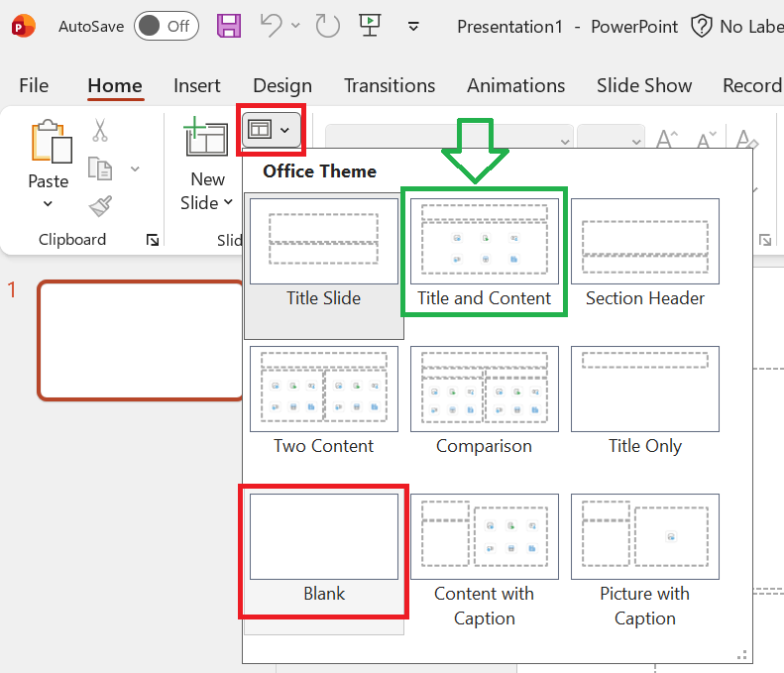Click the Cut scissors icon
Viewport: 784px width, 673px height.
pyautogui.click(x=99, y=130)
